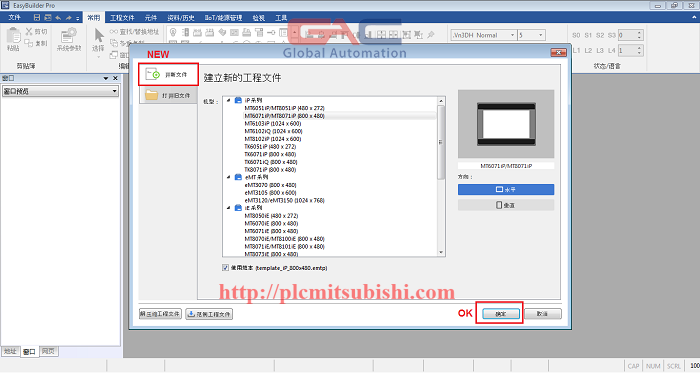Select MT6103iP (1024 x 600) model
This screenshot has width=700, height=373.
coord(273,124)
